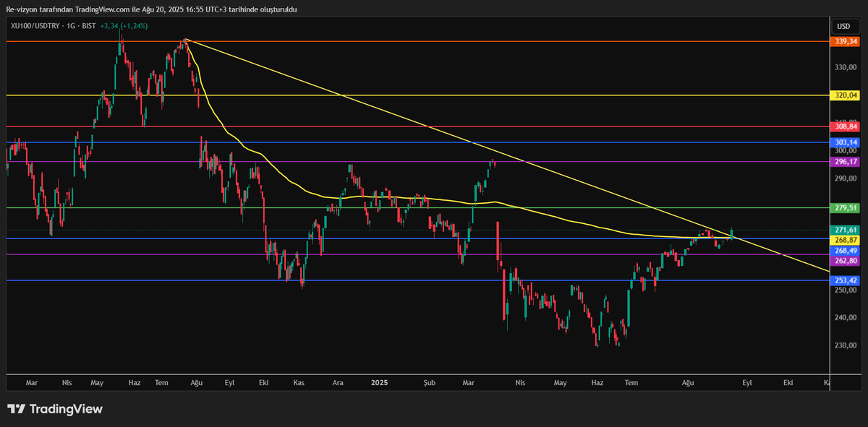Select the green 279,51 price label
This screenshot has width=868, height=427.
click(x=846, y=208)
